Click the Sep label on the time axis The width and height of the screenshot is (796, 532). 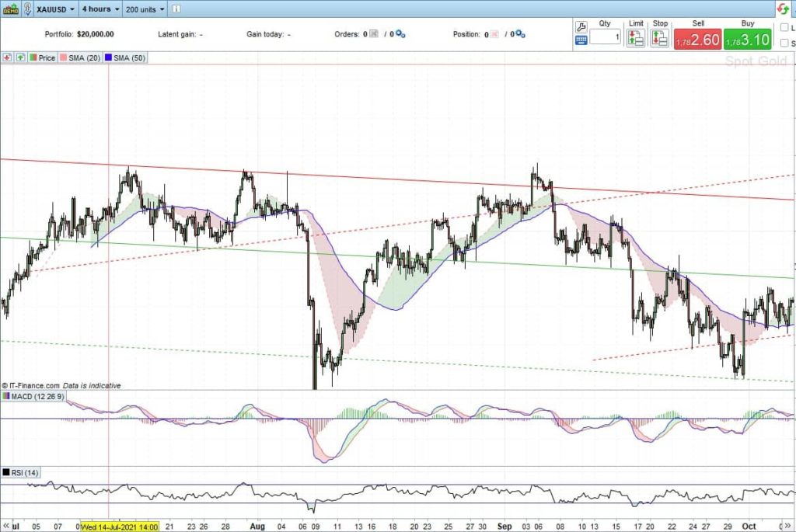(x=504, y=527)
